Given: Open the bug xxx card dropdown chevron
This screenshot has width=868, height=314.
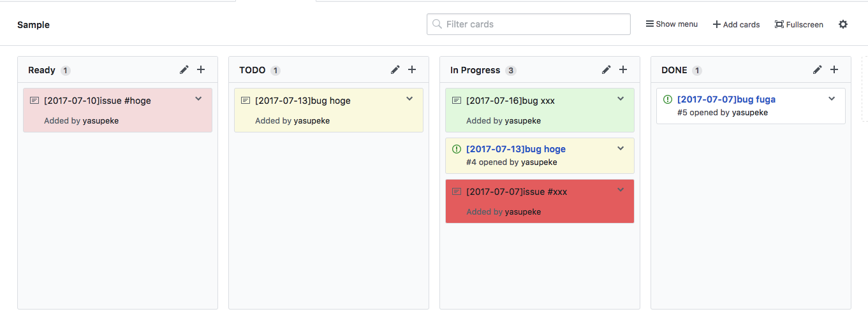Looking at the screenshot, I should 621,99.
